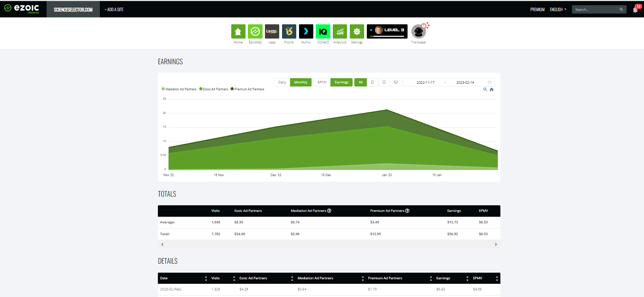Open the NicheIQ icon
Viewport: 644px width, 297px height.
323,31
